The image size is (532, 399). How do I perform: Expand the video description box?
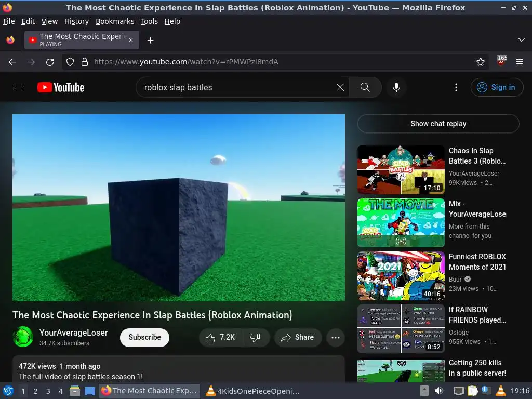point(179,369)
